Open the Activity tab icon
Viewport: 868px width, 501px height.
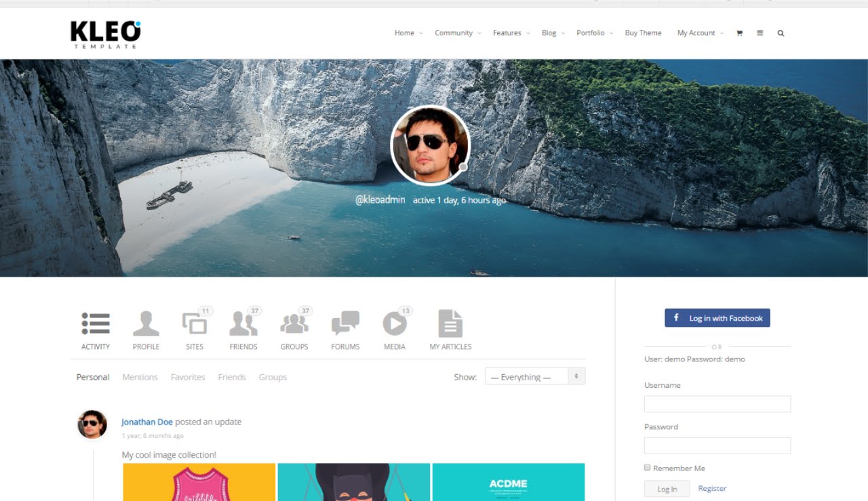pyautogui.click(x=95, y=325)
